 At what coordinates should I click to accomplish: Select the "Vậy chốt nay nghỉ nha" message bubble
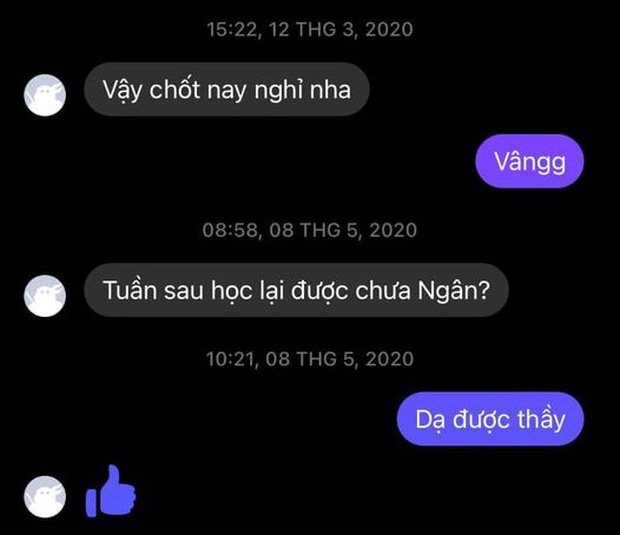point(227,89)
